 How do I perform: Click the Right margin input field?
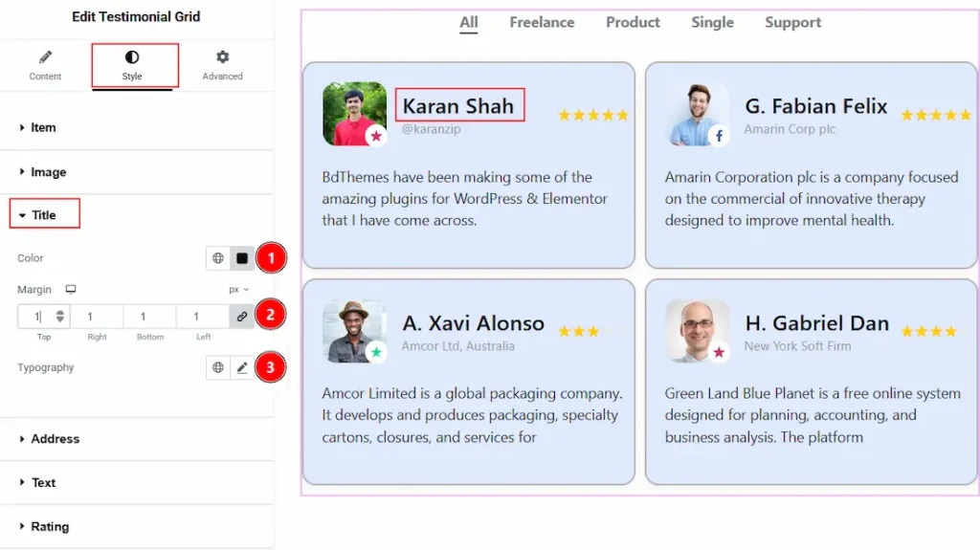(96, 317)
